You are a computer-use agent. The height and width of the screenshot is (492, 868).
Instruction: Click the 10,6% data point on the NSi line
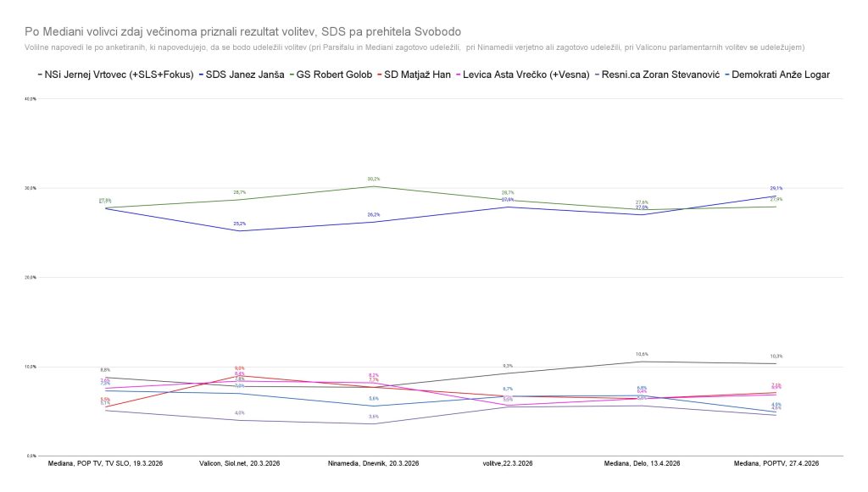(642, 362)
